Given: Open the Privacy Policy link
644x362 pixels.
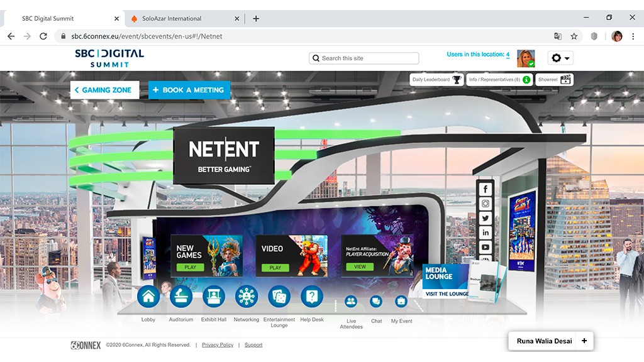Looking at the screenshot, I should 218,344.
